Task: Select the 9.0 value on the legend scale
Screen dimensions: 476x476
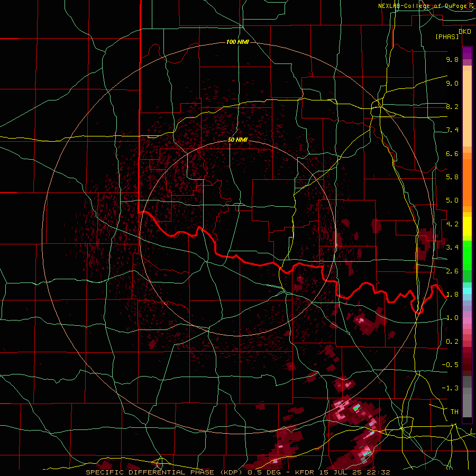Action: click(452, 83)
